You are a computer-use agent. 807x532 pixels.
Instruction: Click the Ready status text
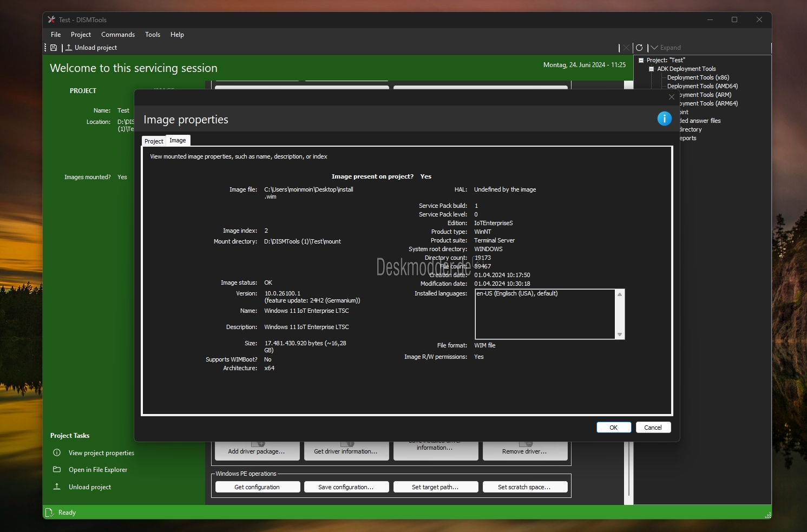click(67, 513)
